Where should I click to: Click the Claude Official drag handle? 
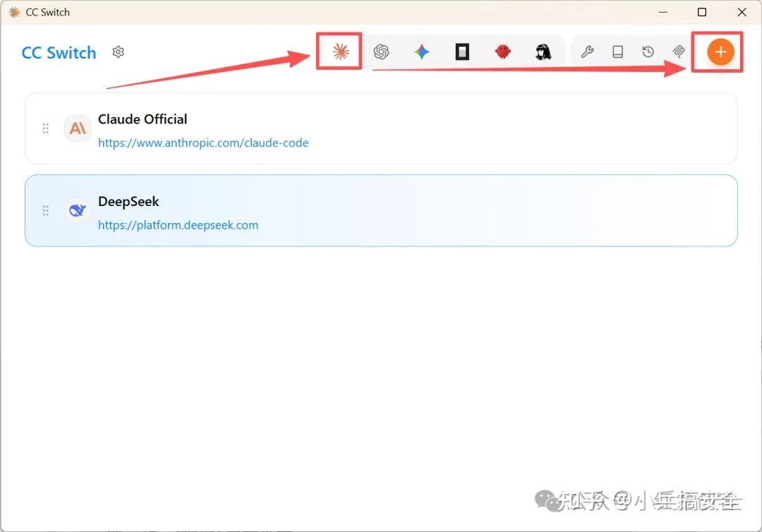(45, 128)
